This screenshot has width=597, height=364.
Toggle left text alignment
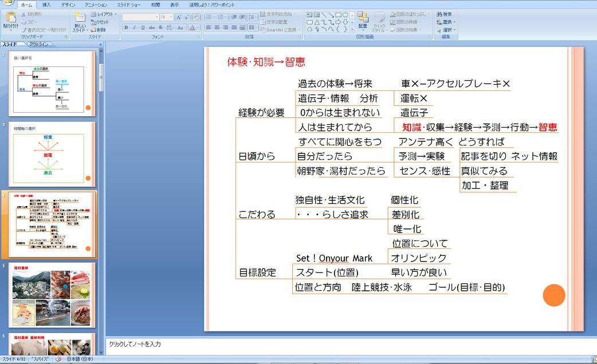pyautogui.click(x=209, y=28)
